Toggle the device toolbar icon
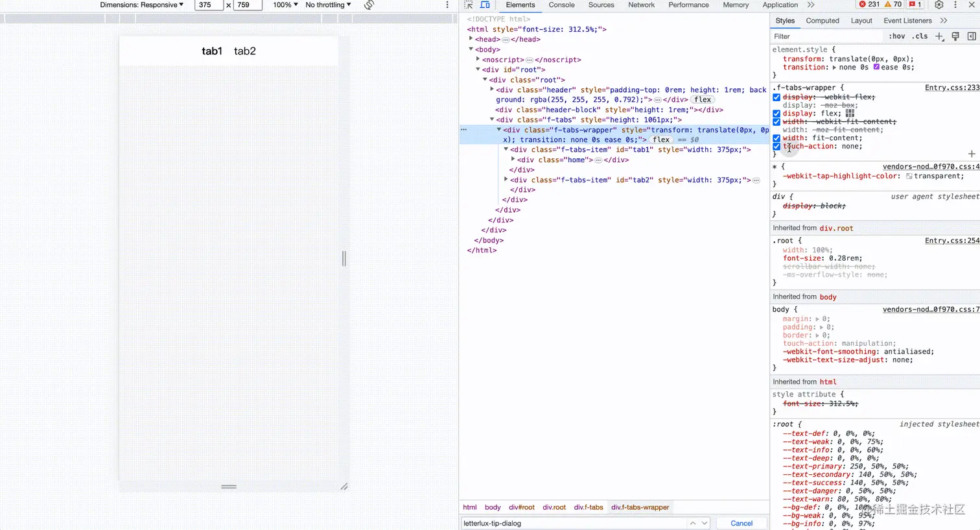 pos(485,5)
